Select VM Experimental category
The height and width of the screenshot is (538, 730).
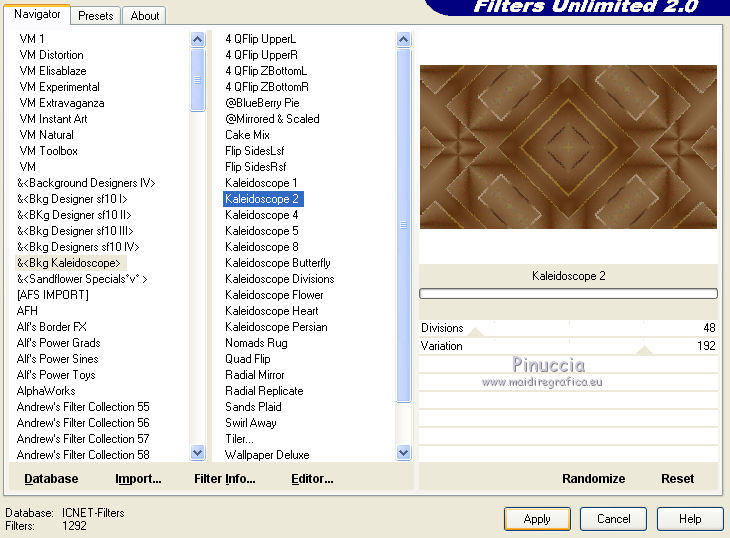[60, 87]
